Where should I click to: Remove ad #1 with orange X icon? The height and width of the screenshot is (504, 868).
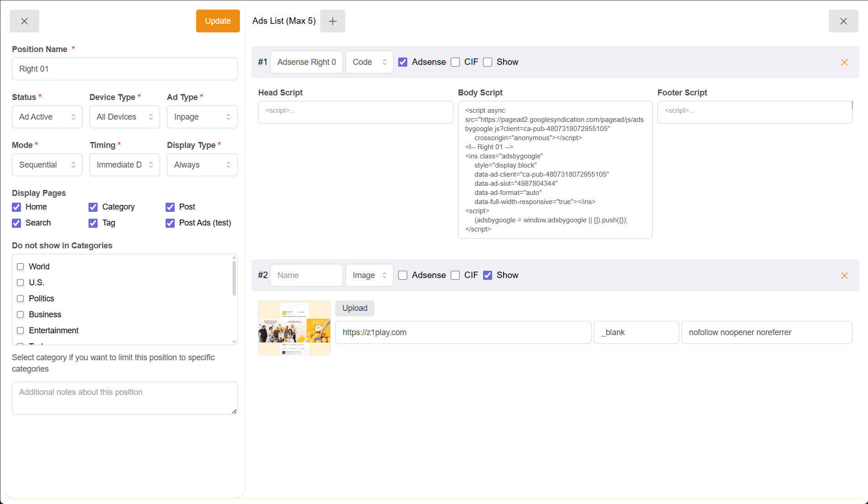pyautogui.click(x=844, y=62)
